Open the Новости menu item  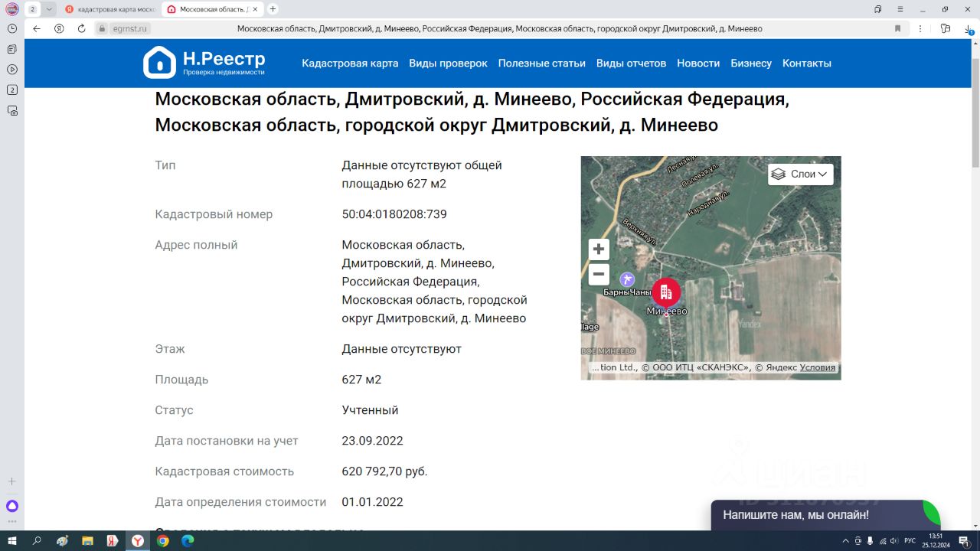tap(698, 64)
